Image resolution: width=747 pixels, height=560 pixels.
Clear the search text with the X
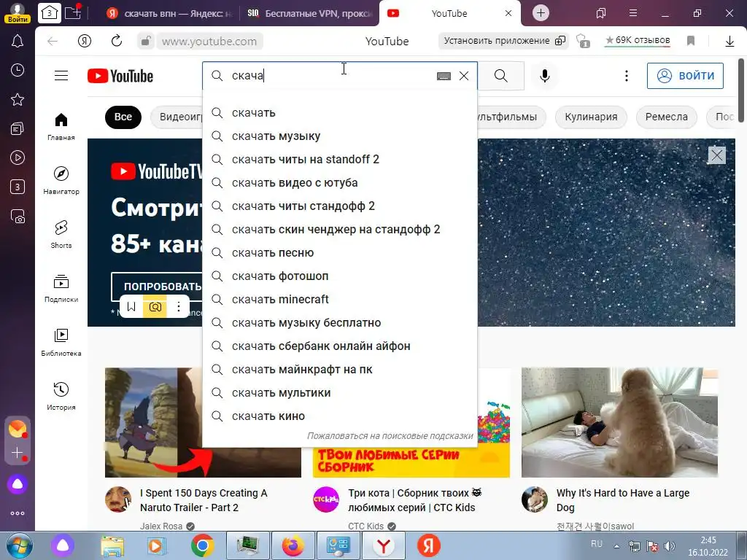(x=463, y=76)
